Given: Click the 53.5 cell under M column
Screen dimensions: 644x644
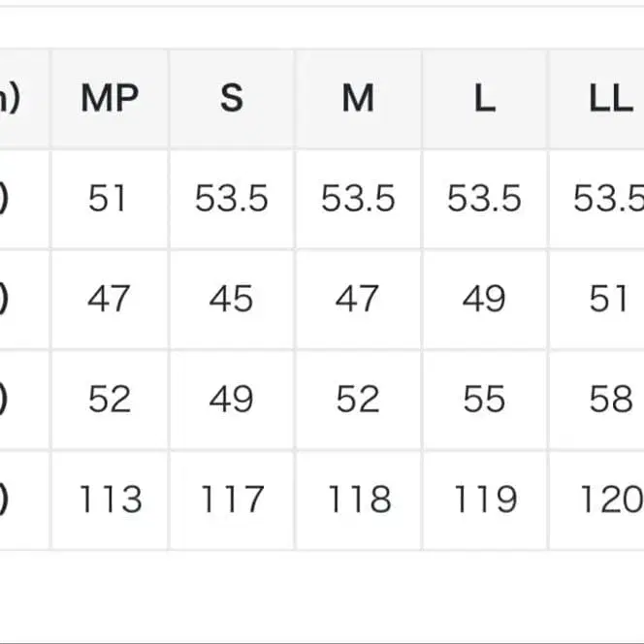Looking at the screenshot, I should [358, 199].
